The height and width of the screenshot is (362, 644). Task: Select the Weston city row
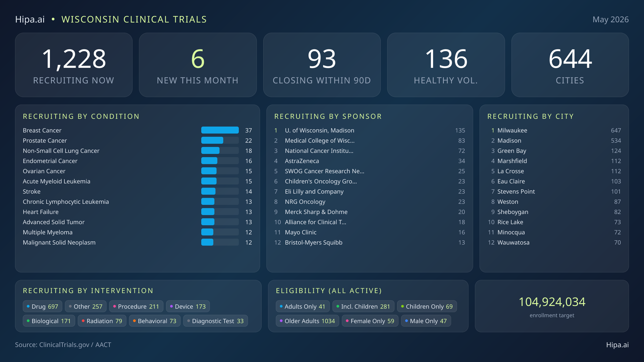(x=554, y=202)
